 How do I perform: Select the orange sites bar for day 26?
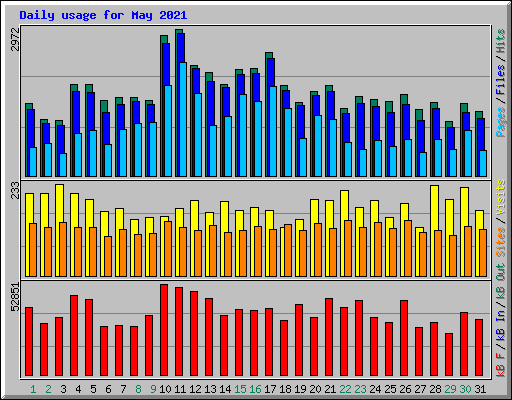(x=408, y=248)
